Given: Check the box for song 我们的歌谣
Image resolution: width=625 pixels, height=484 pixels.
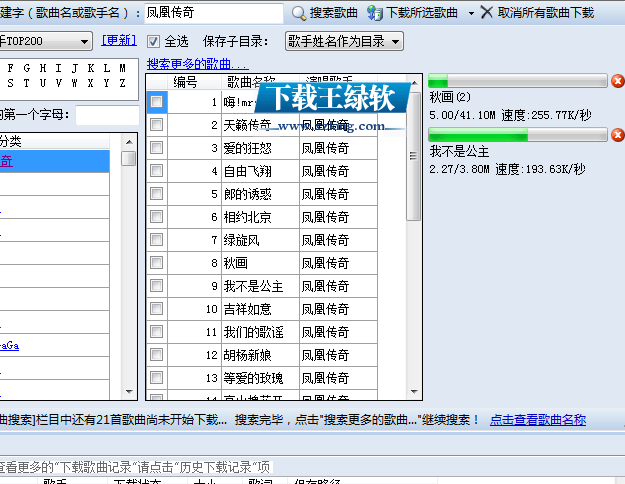Looking at the screenshot, I should (x=157, y=332).
